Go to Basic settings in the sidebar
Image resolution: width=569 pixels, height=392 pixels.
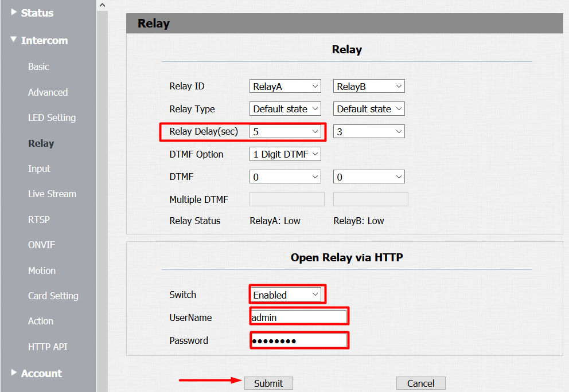pyautogui.click(x=38, y=66)
